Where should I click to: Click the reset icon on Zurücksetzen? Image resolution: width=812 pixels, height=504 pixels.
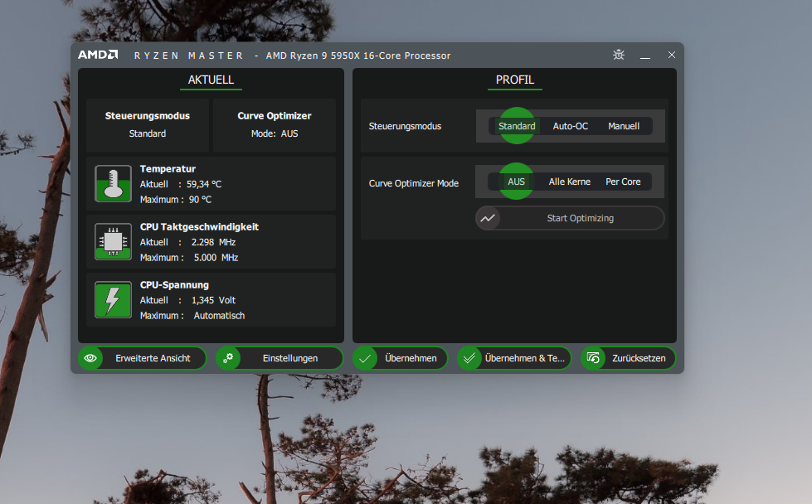tap(593, 358)
